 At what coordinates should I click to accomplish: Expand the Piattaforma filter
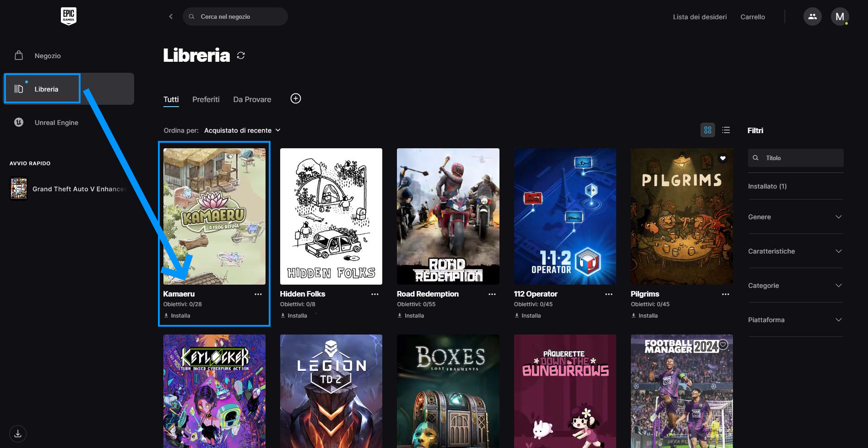[x=795, y=320]
